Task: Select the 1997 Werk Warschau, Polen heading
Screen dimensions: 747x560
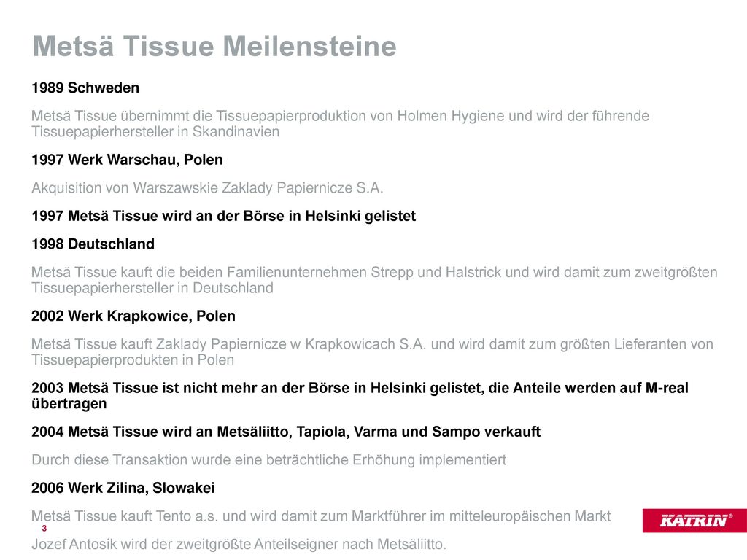Action: [x=127, y=160]
